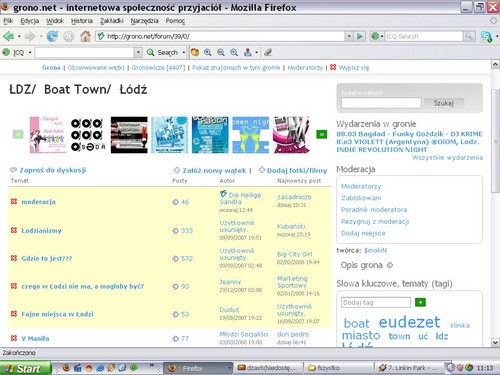Open the Narzędzia menu
The width and height of the screenshot is (500, 375).
tap(144, 21)
